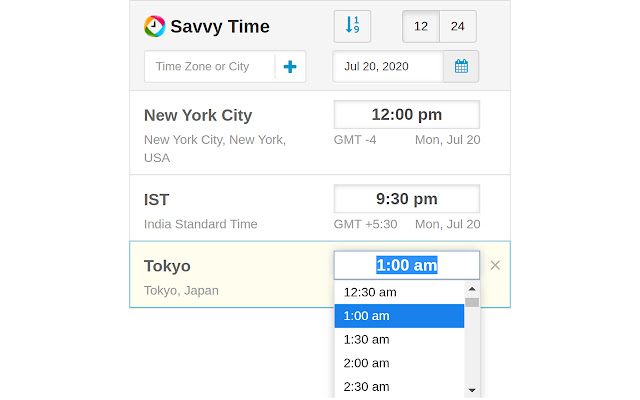Remove Tokyo row with X icon
This screenshot has width=640, height=400.
tap(495, 265)
